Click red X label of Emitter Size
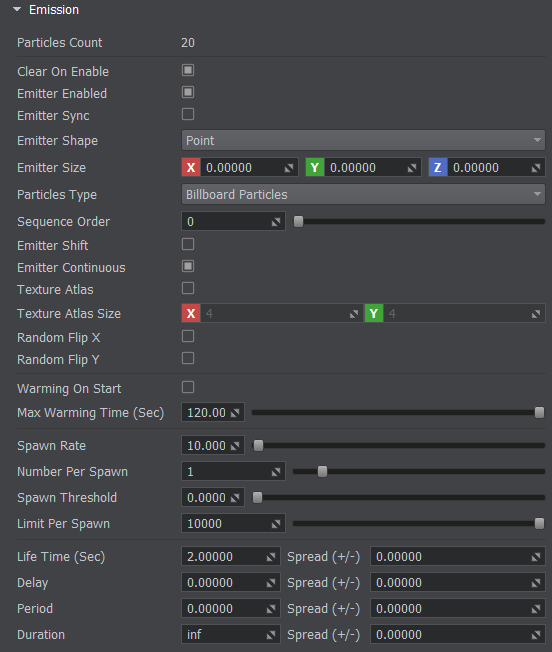This screenshot has width=552, height=652. (x=191, y=168)
